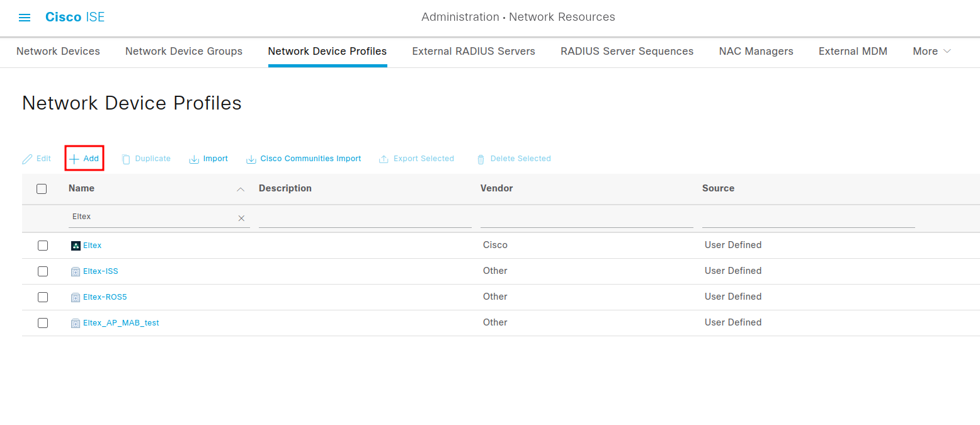Go to the NAC Managers tab
The height and width of the screenshot is (425, 980).
[756, 52]
